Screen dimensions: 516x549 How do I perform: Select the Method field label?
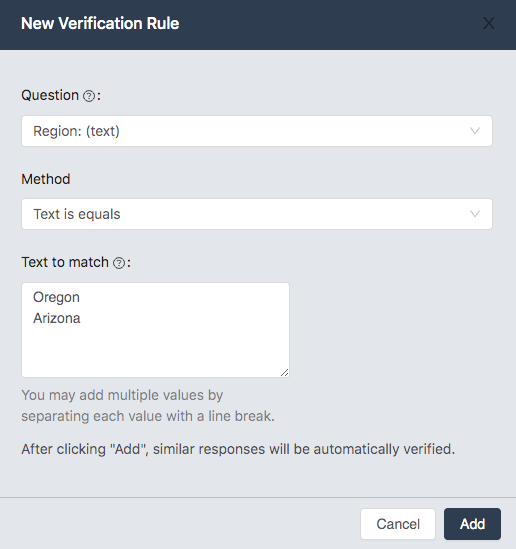click(x=46, y=179)
